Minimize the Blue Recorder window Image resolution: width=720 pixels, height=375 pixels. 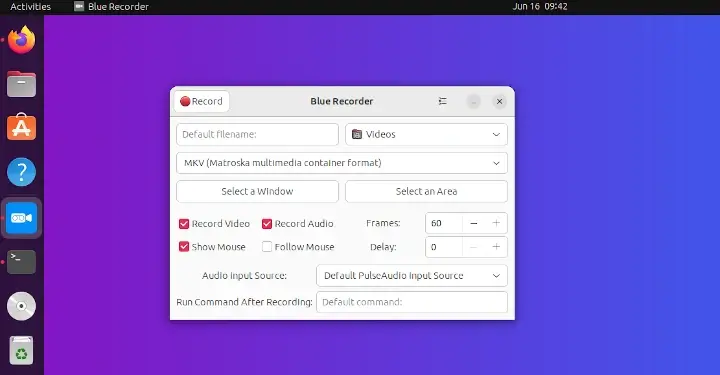point(473,101)
